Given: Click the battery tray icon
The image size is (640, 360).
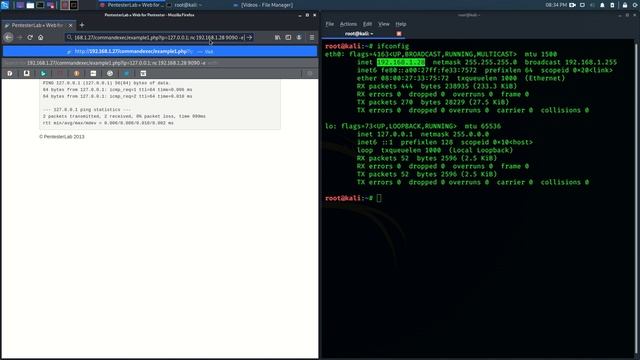Looking at the screenshot, I should click(612, 5).
